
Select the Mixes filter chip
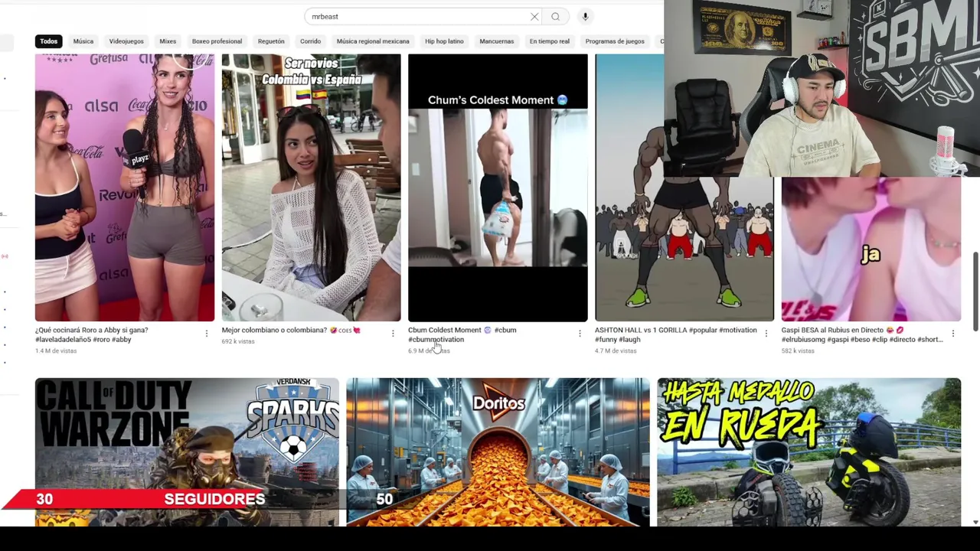pos(168,41)
